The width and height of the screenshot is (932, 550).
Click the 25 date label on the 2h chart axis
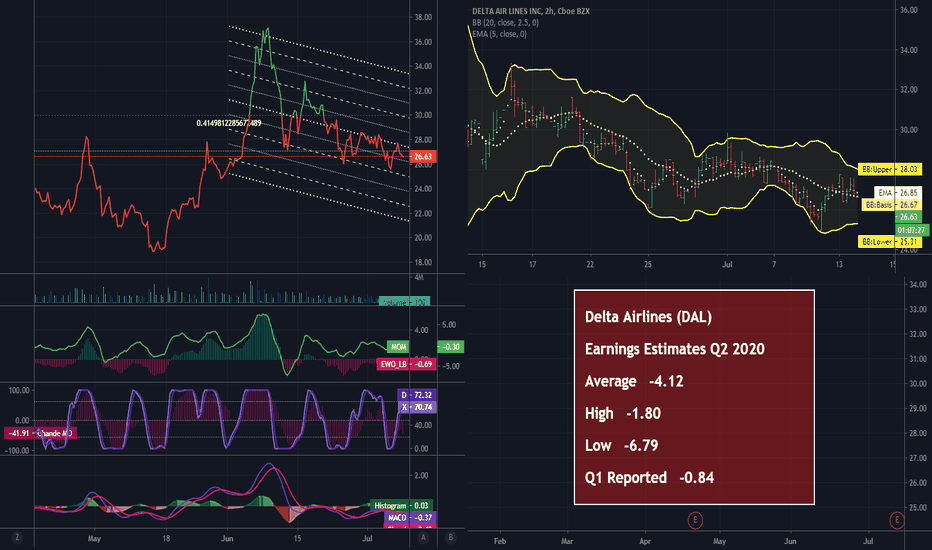pos(648,265)
